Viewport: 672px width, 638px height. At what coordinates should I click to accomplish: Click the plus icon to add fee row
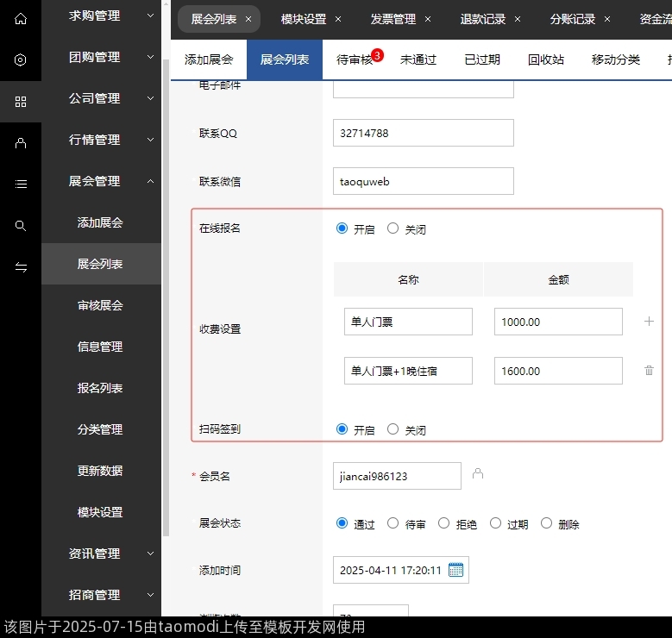point(650,322)
